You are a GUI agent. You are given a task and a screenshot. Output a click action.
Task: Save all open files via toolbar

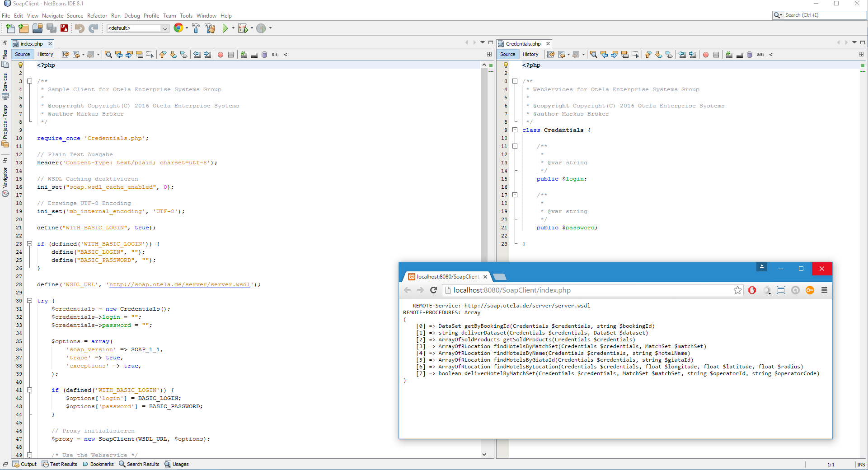pos(52,28)
